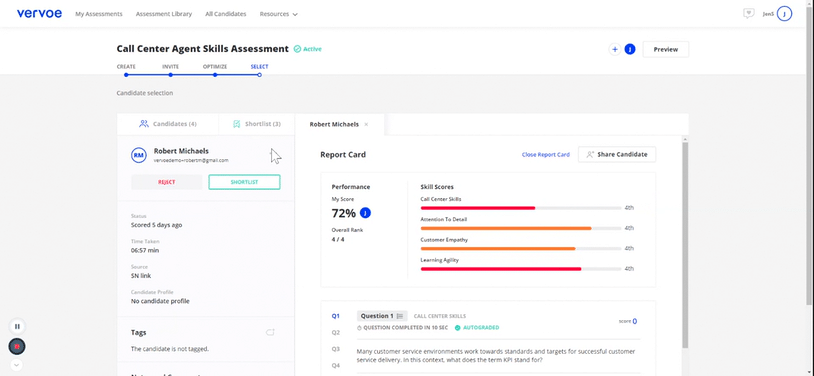Switch to the Candidates (4) tab
The image size is (814, 376).
pos(168,124)
